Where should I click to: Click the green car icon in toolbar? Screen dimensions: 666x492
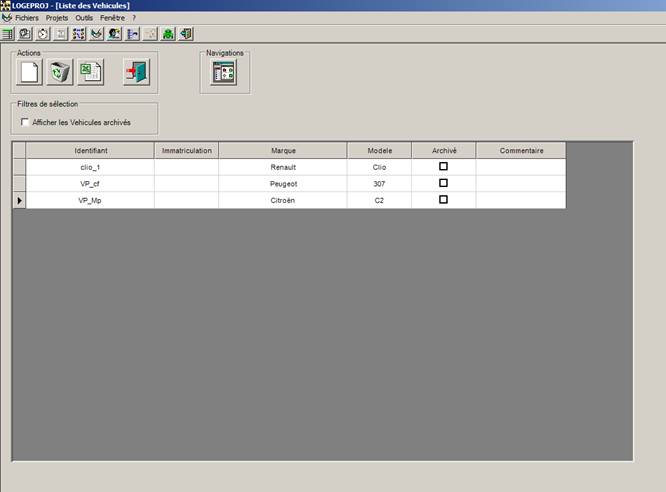pyautogui.click(x=168, y=33)
